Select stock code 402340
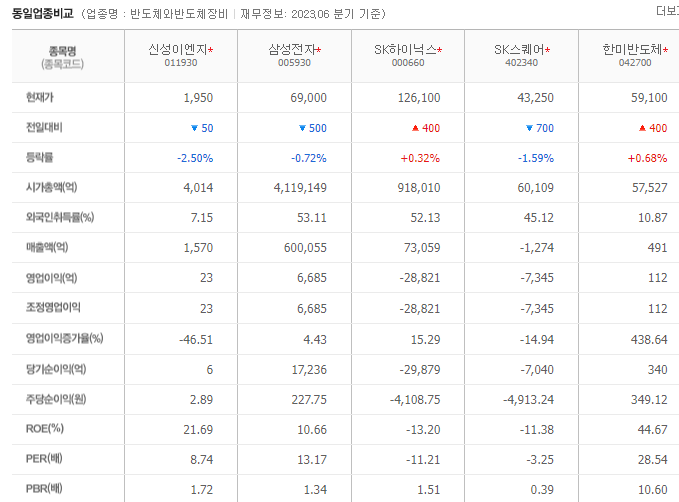The width and height of the screenshot is (679, 502). pyautogui.click(x=521, y=63)
